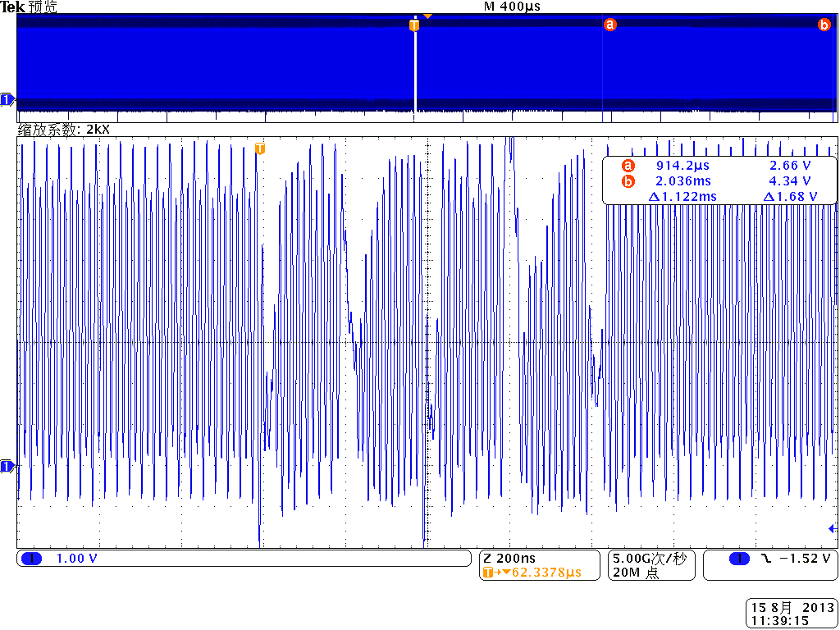The width and height of the screenshot is (840, 630).
Task: Click the cursor b voltage 4.34 V
Action: (x=790, y=181)
